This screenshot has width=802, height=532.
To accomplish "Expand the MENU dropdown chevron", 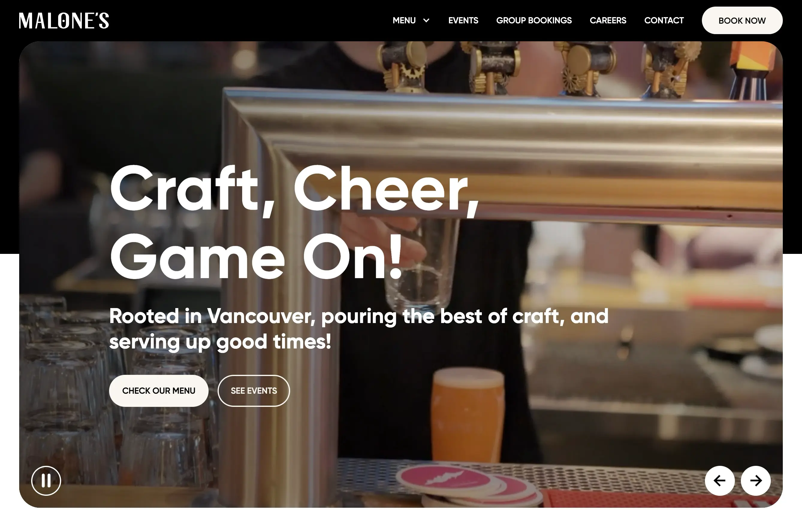I will 426,20.
